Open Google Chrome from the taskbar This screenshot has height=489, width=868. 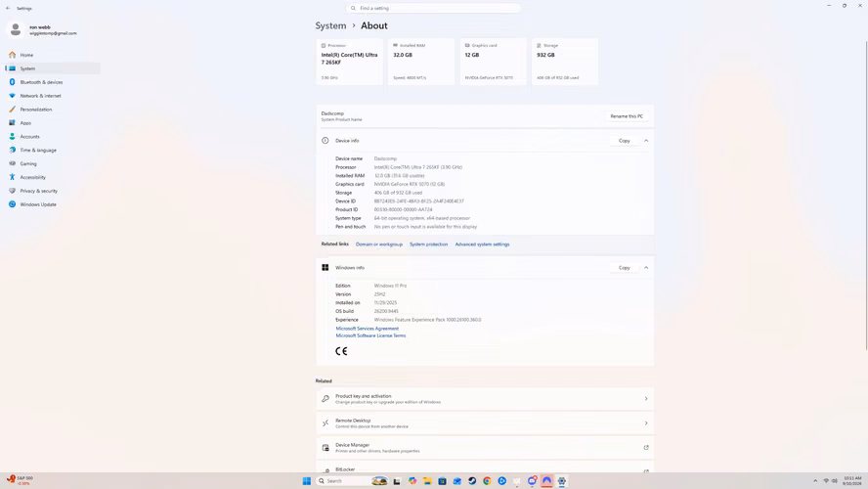click(x=487, y=481)
